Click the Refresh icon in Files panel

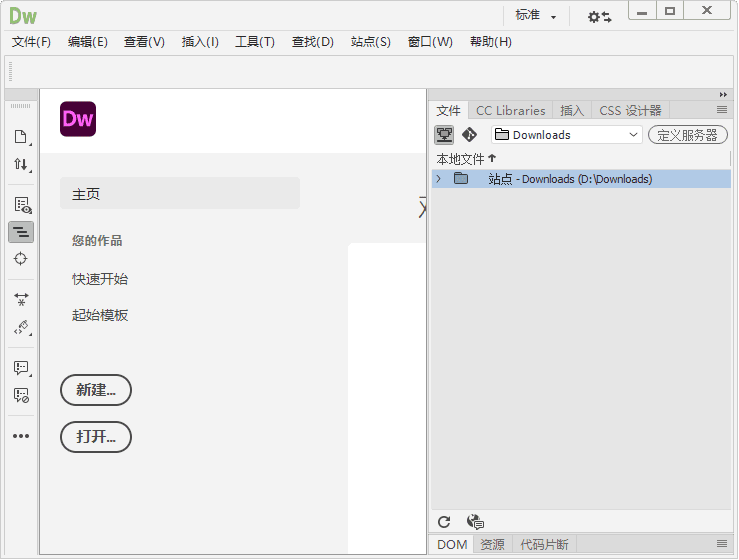tap(444, 522)
